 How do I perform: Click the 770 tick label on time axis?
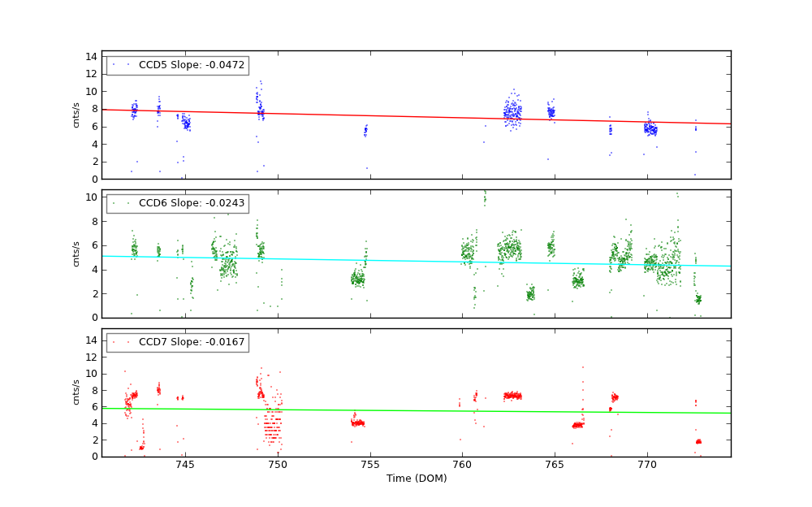pyautogui.click(x=647, y=465)
